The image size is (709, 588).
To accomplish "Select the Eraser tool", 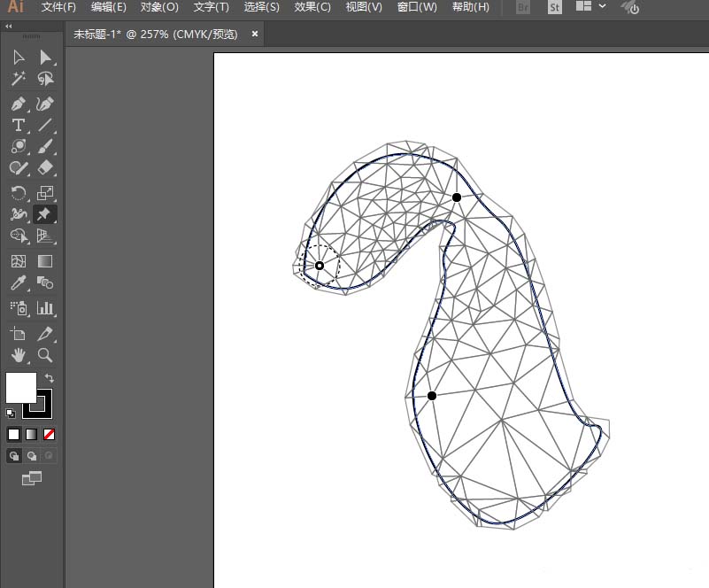I will (x=45, y=167).
